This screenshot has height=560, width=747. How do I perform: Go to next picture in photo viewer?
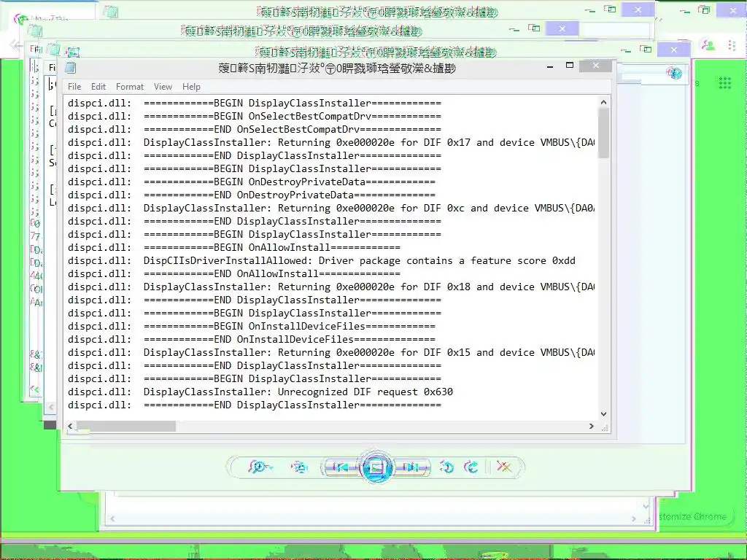click(413, 468)
